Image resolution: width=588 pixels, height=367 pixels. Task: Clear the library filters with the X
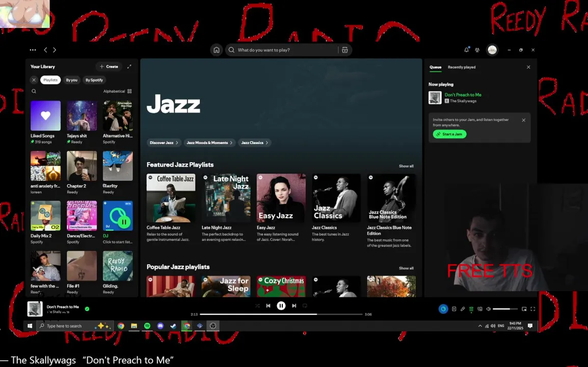pyautogui.click(x=34, y=80)
